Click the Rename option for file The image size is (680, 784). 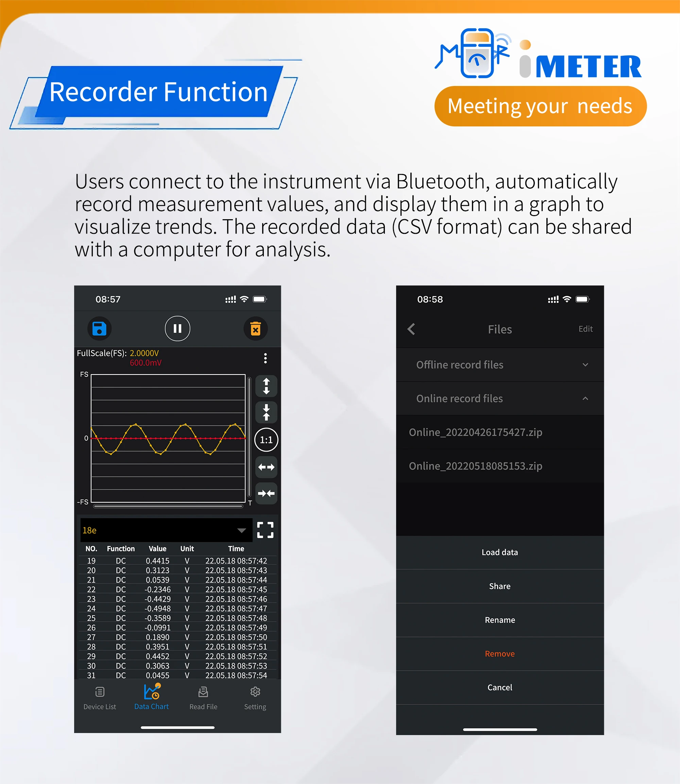(500, 620)
